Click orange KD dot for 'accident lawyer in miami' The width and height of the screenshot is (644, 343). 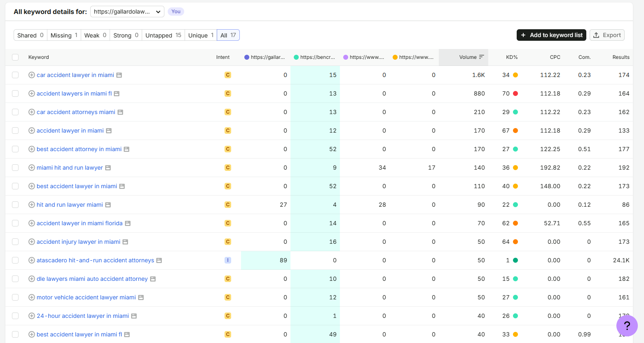pos(515,131)
